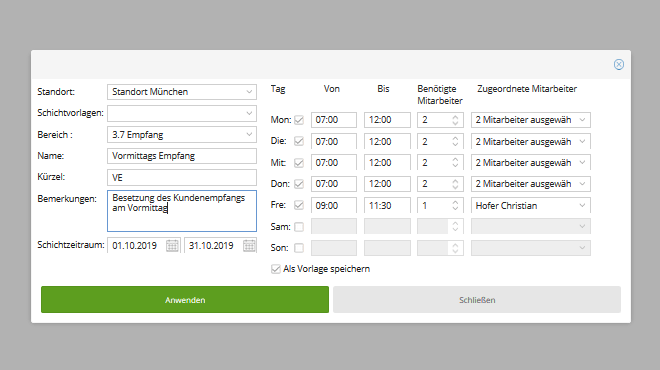Click into the Bemerkungen text area
Screen dimensions: 660x370
(x=182, y=211)
